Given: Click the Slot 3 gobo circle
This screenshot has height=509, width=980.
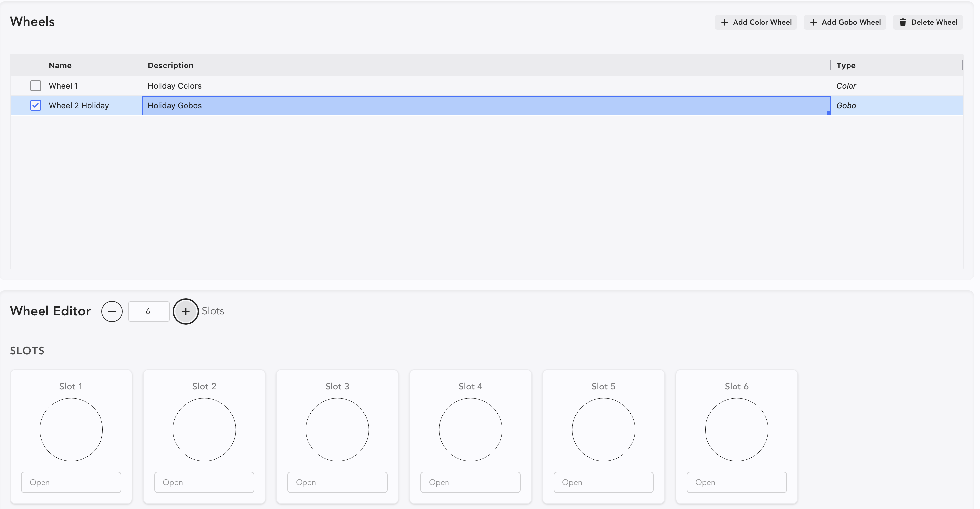Looking at the screenshot, I should pyautogui.click(x=337, y=430).
